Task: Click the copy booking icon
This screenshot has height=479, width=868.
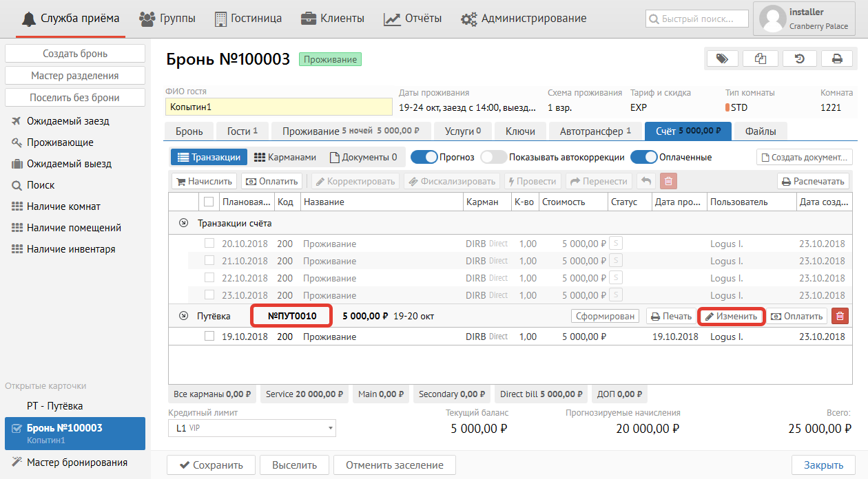Action: click(x=761, y=59)
